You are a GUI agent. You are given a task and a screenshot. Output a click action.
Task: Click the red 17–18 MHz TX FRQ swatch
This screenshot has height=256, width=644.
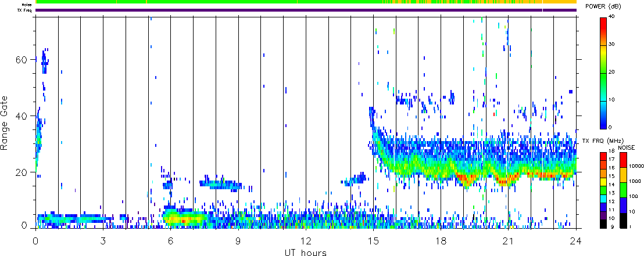click(x=603, y=156)
